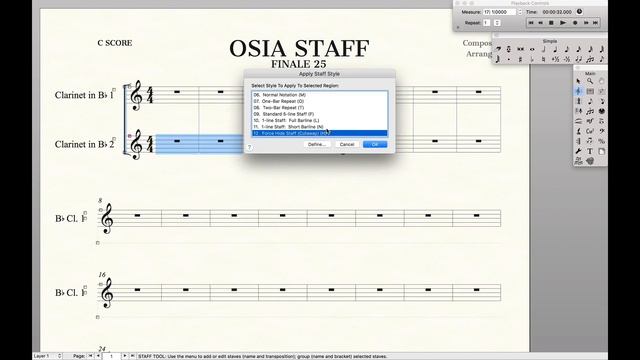This screenshot has width=640, height=360.
Task: Select the Hand Grabber tool
Action: pyautogui.click(x=601, y=81)
